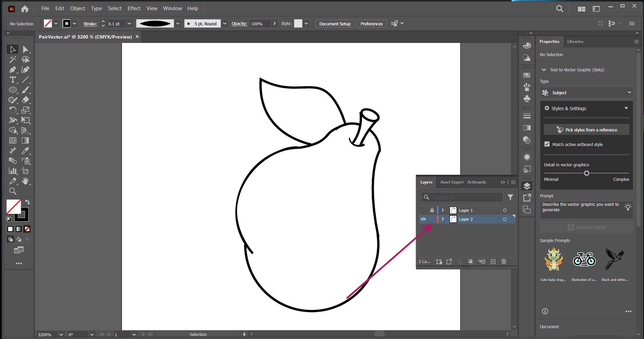Screen dimensions: 644x339
Task: Pick the Eyedropper tool
Action: [x=25, y=151]
